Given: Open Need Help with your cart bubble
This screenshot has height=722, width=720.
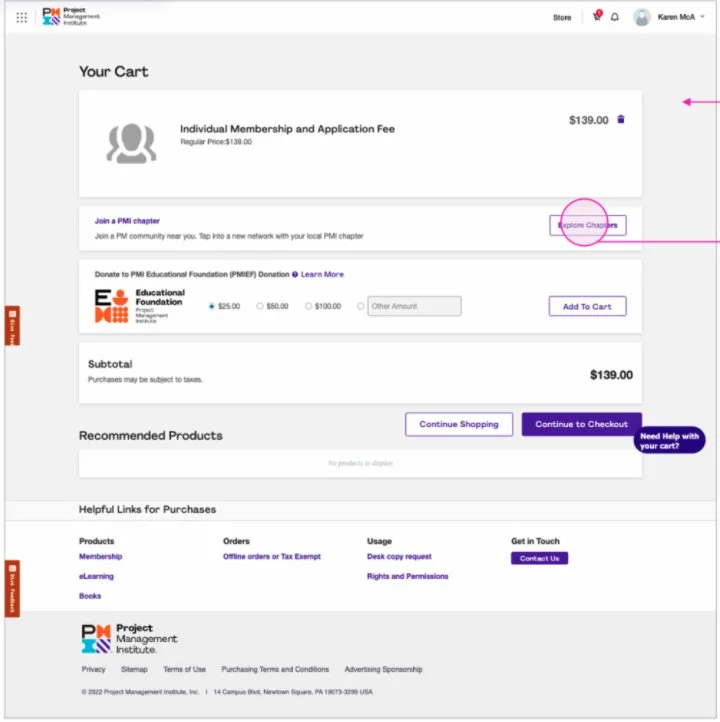Looking at the screenshot, I should [669, 441].
